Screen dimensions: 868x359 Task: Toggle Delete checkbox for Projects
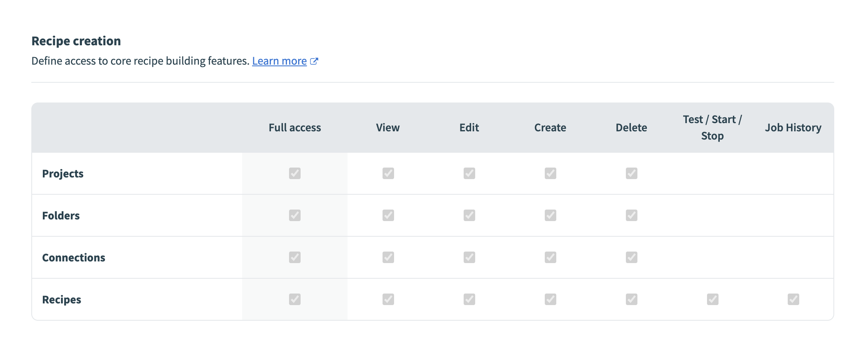tap(631, 173)
